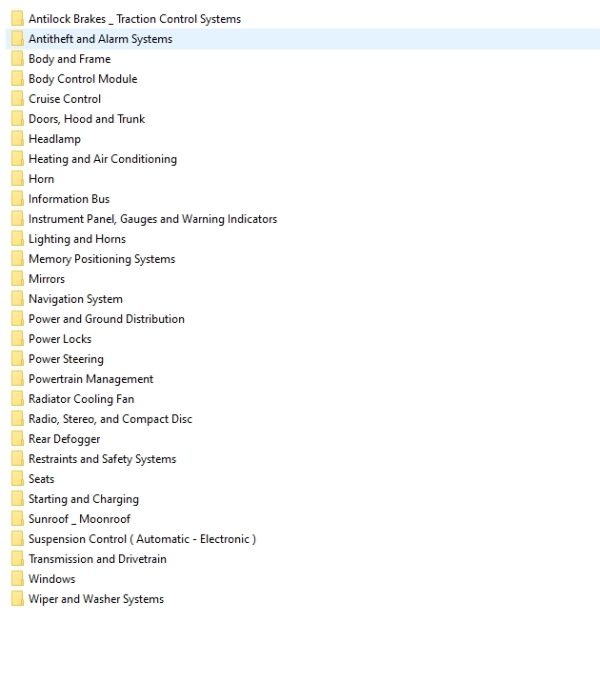Click the Restraints and Safety Systems folder icon
Screen dimensions: 600x682
(x=17, y=459)
